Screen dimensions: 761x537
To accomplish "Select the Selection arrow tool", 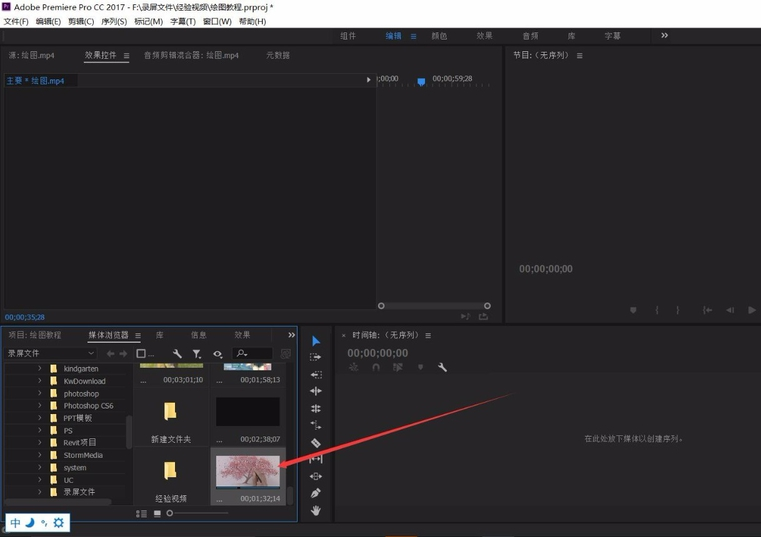I will 316,341.
